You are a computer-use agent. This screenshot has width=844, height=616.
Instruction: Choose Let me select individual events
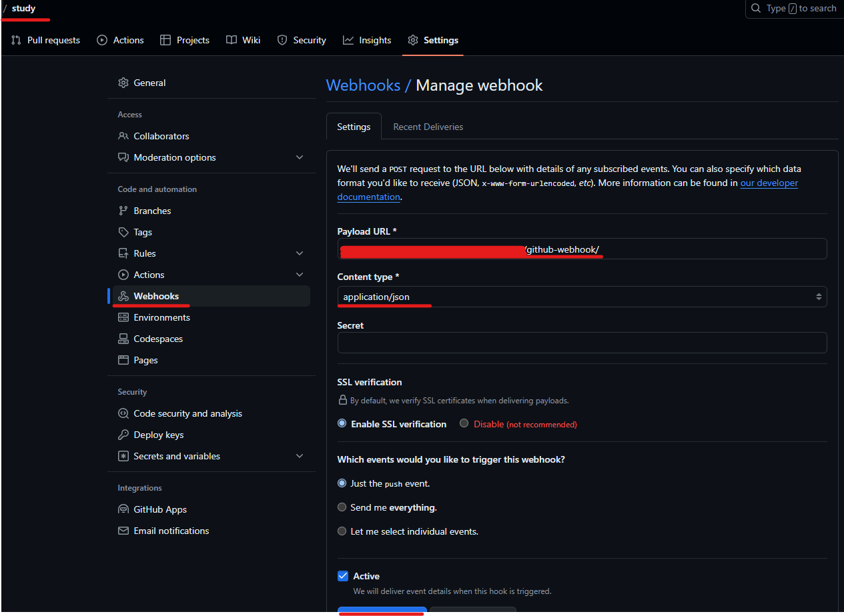click(342, 531)
